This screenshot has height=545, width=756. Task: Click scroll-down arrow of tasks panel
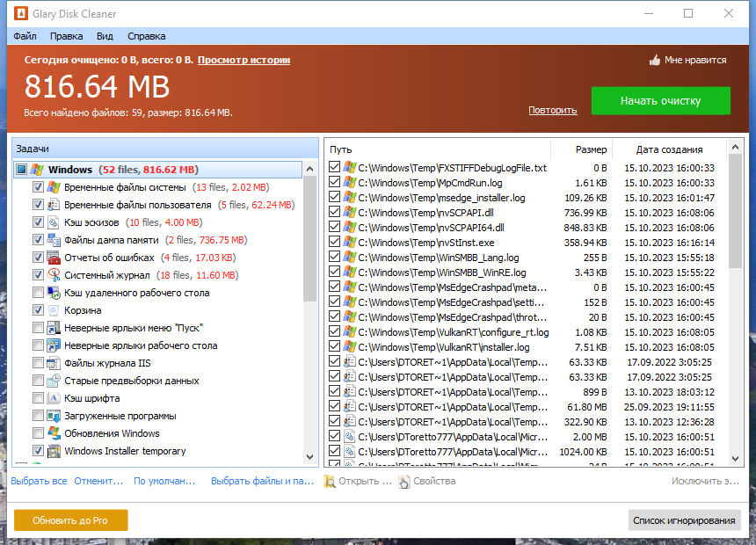(309, 457)
